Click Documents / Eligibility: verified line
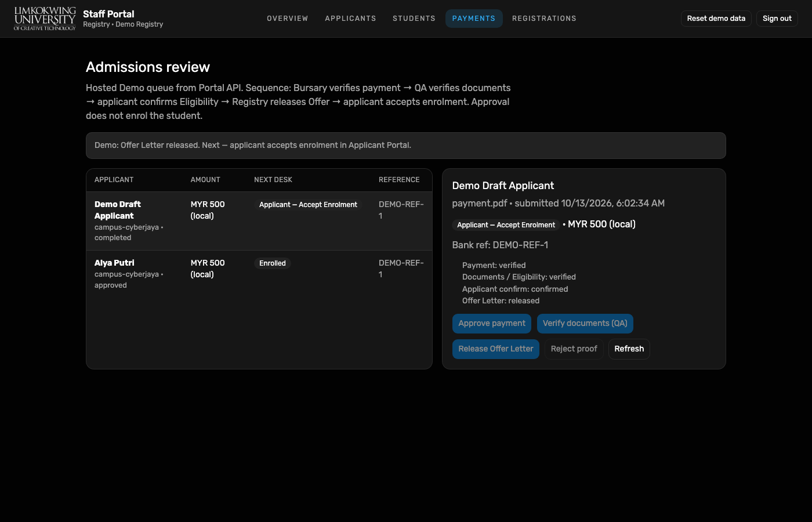This screenshot has width=812, height=522. [519, 277]
